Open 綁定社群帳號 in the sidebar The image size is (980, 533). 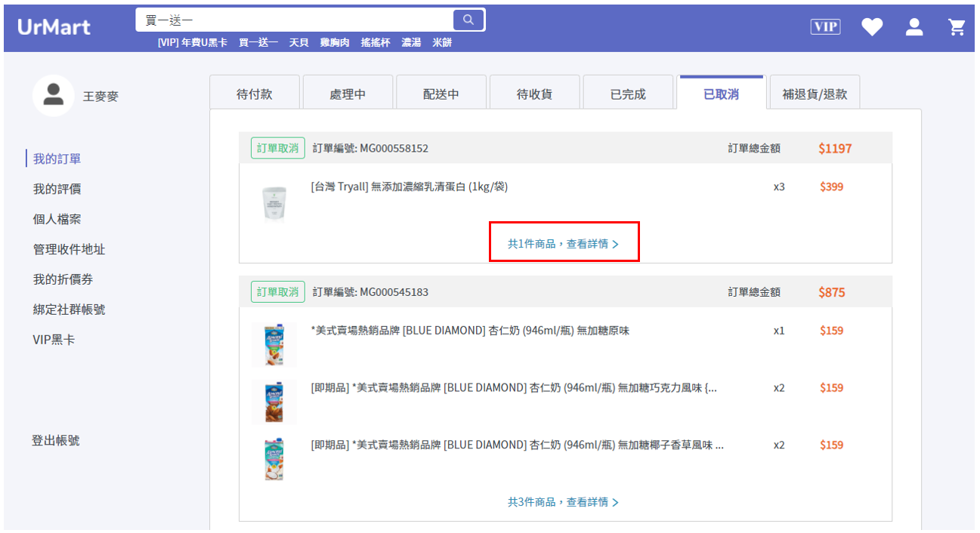[x=69, y=310]
